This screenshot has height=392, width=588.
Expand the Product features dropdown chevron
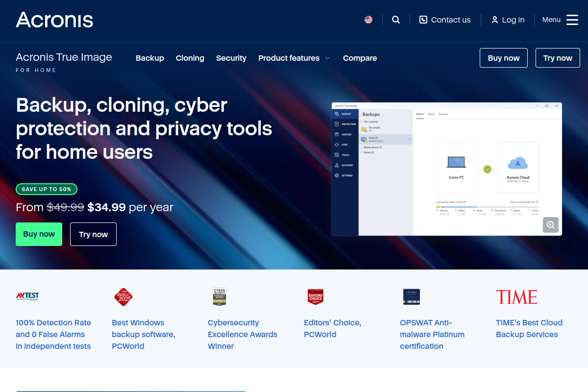click(x=327, y=58)
